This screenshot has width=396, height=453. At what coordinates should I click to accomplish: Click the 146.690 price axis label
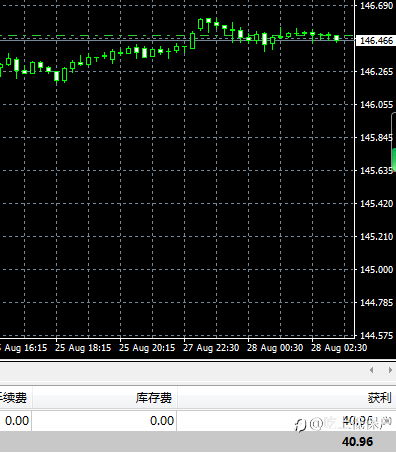[377, 6]
